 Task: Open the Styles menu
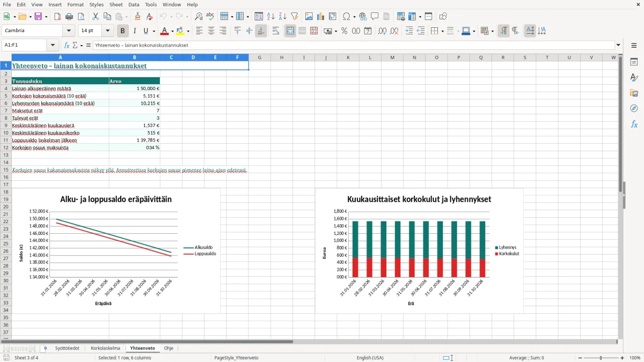click(x=97, y=4)
